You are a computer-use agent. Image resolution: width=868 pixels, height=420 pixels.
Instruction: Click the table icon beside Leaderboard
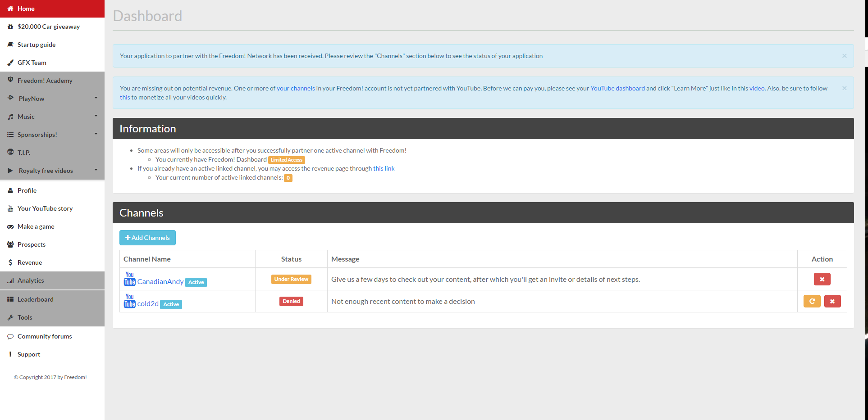pyautogui.click(x=10, y=299)
